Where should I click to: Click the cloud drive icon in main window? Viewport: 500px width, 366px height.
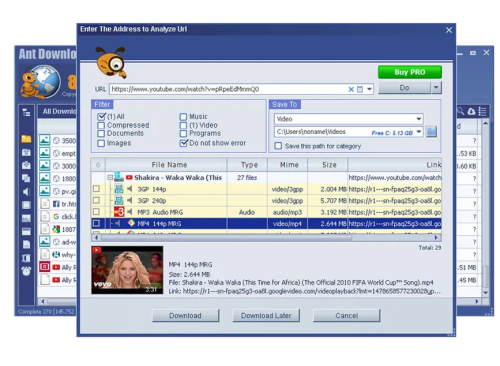[x=471, y=111]
